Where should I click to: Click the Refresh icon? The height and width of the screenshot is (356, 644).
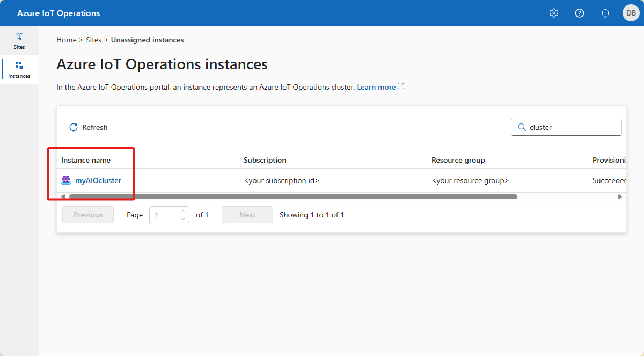(x=74, y=127)
